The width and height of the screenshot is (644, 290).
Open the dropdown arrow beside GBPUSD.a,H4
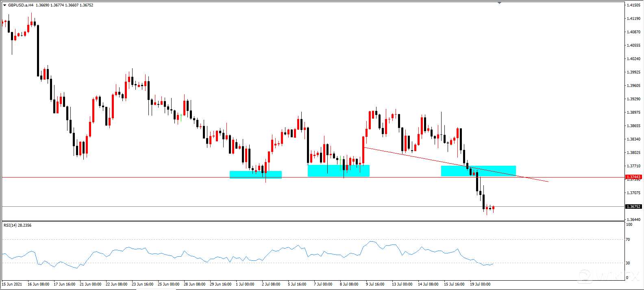point(4,5)
